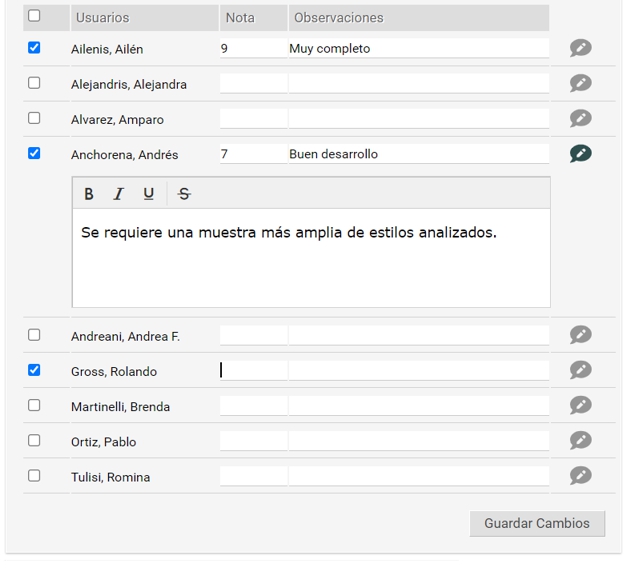Select the checkbox for Ortiz, Pablo
This screenshot has height=584, width=626.
point(34,441)
